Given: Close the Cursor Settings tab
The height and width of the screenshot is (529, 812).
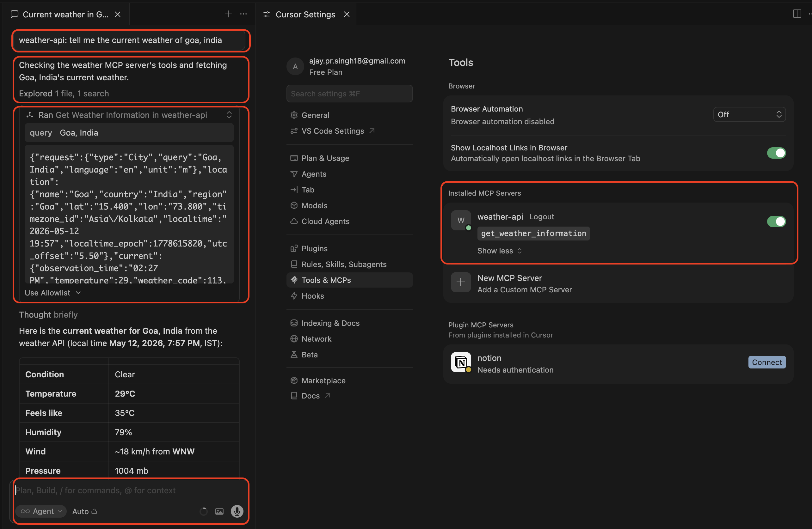Looking at the screenshot, I should 347,14.
